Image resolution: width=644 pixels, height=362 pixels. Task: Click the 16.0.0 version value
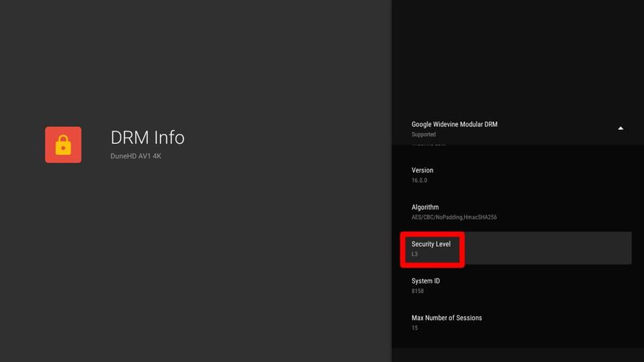[x=419, y=181]
